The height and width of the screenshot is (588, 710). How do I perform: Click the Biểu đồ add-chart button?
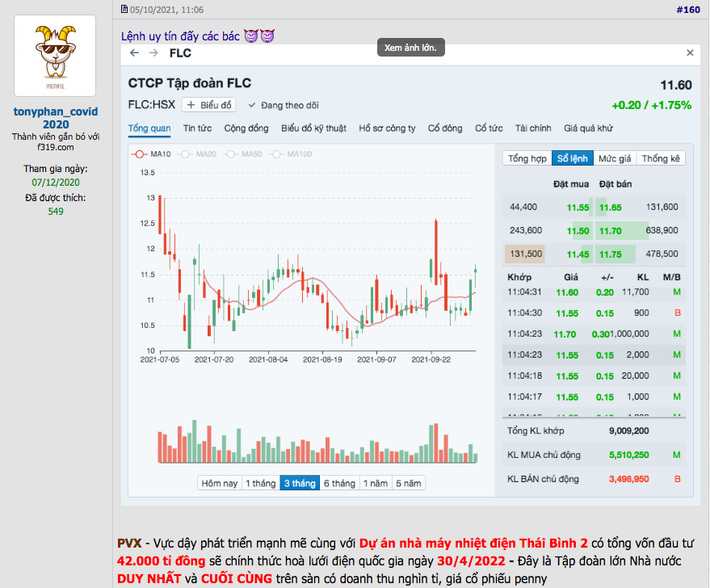208,105
